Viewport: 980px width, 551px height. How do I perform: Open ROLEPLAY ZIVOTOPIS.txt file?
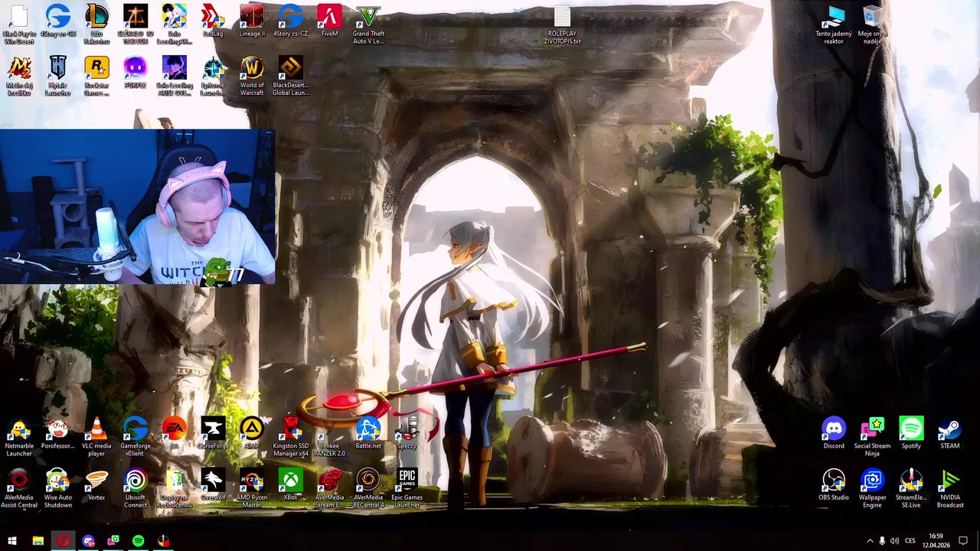pyautogui.click(x=562, y=25)
